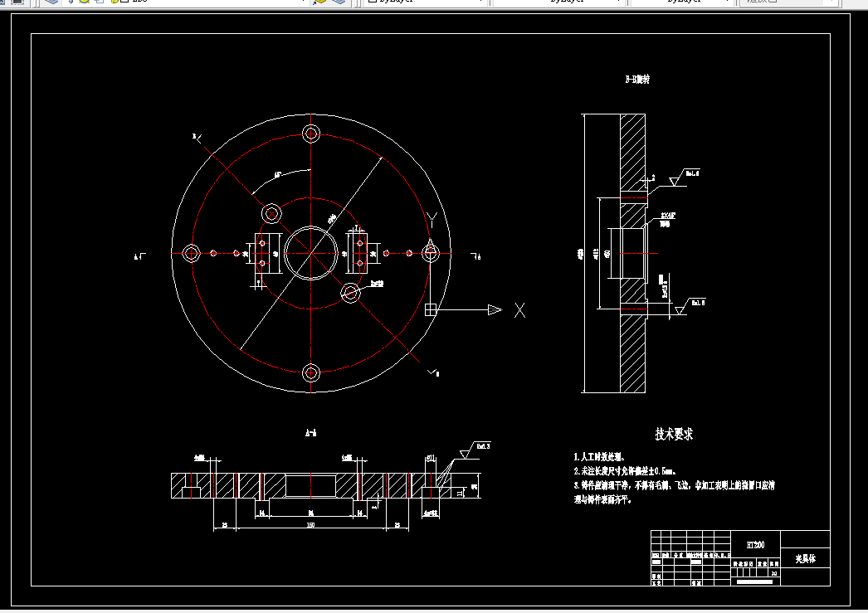868x613 pixels.
Task: Click the Layer Previous toolbar icon
Action: (x=338, y=1)
